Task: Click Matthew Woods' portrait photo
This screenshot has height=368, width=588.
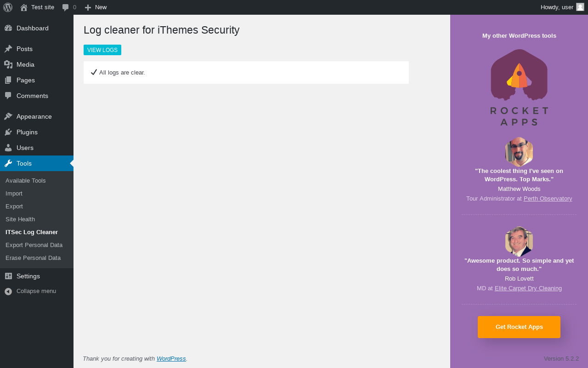Action: pyautogui.click(x=519, y=152)
